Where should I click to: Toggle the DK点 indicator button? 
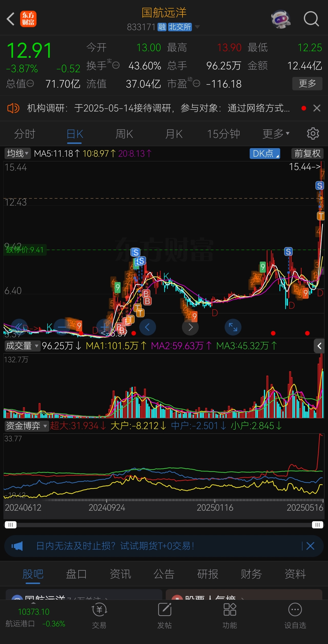coord(265,154)
